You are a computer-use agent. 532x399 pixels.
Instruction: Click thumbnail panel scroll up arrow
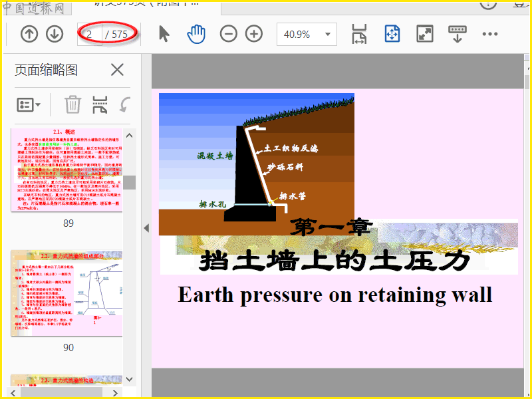(129, 136)
